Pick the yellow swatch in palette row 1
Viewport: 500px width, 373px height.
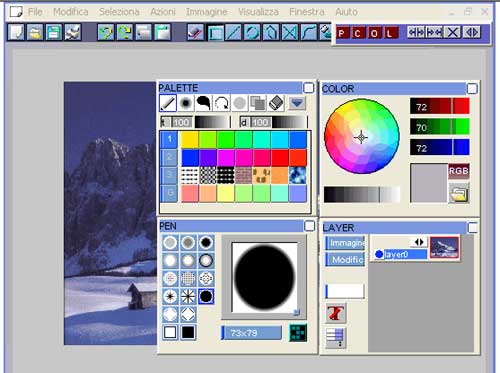(190, 139)
